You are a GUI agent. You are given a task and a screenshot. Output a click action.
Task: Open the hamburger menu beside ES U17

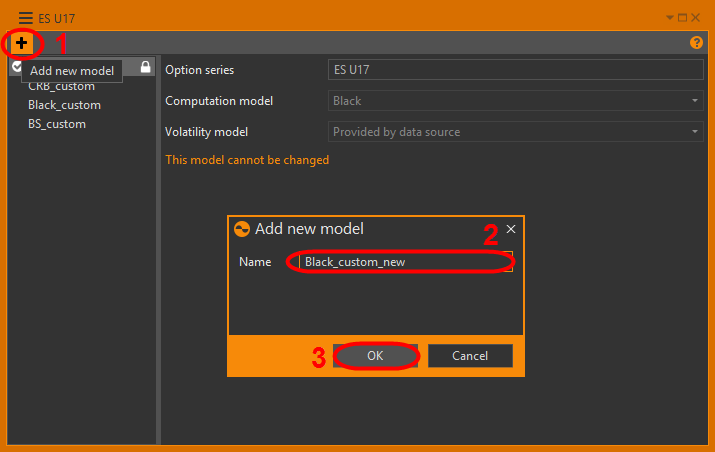[25, 17]
